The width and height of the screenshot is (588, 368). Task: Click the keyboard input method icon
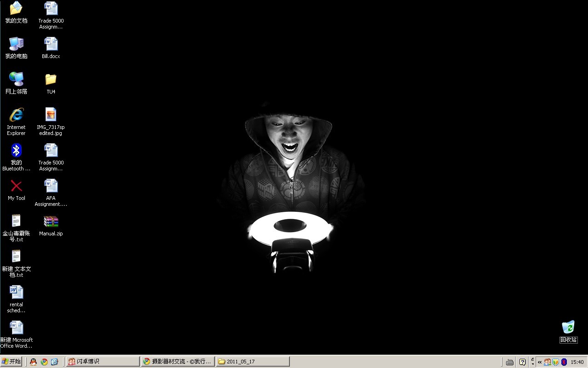pos(510,362)
